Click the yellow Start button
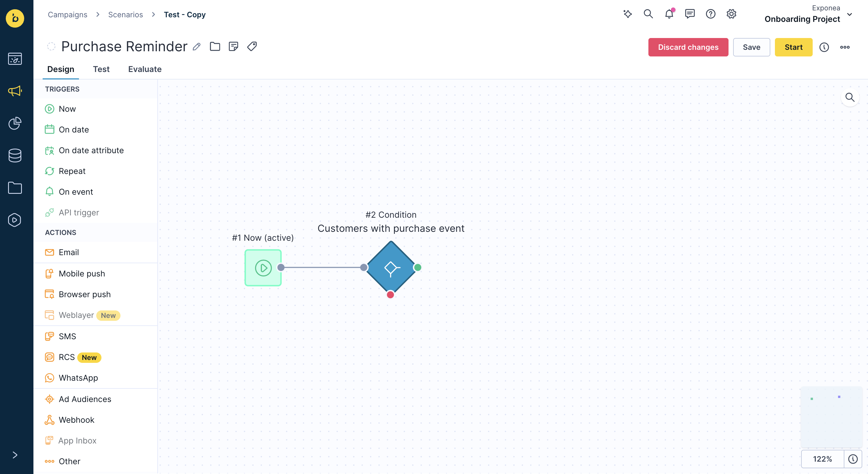The width and height of the screenshot is (868, 474). (x=794, y=47)
